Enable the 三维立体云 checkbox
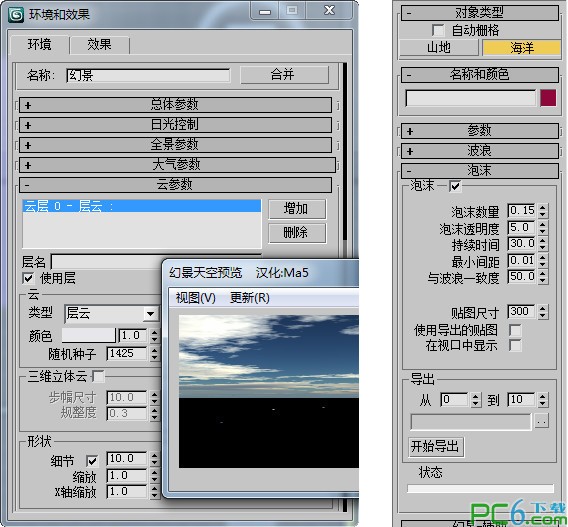Viewport: 568px width, 527px height. click(99, 376)
